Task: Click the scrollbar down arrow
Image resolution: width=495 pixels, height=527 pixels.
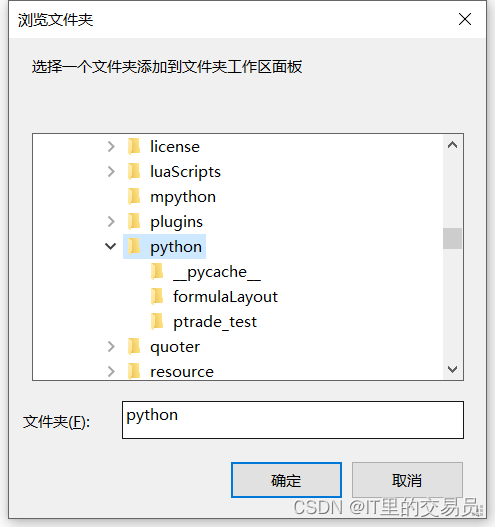Action: 453,369
